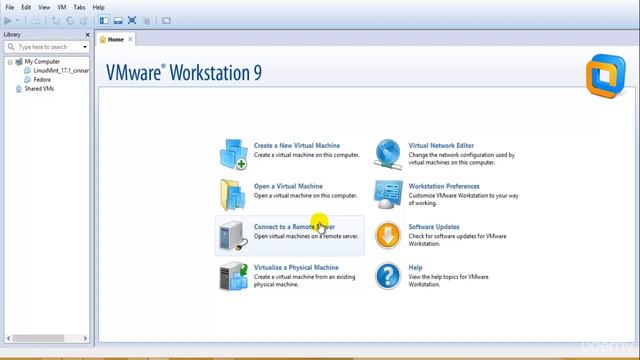Toggle the thumbnail bar toolbar icon
Image resolution: width=640 pixels, height=360 pixels.
[x=118, y=20]
